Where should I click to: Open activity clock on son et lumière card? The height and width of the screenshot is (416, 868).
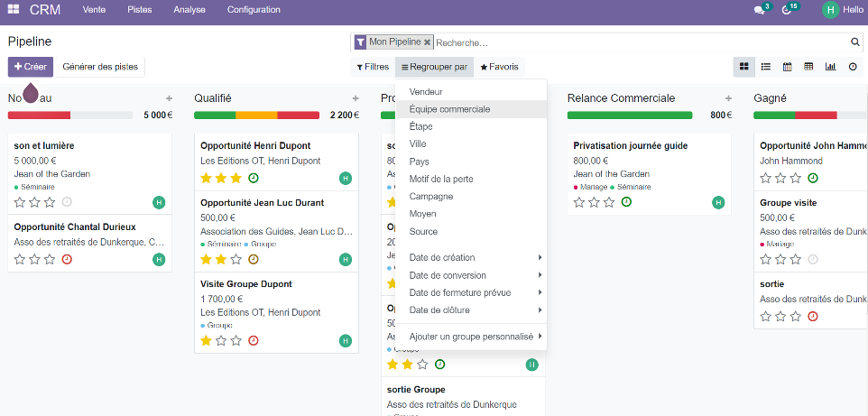[x=67, y=202]
